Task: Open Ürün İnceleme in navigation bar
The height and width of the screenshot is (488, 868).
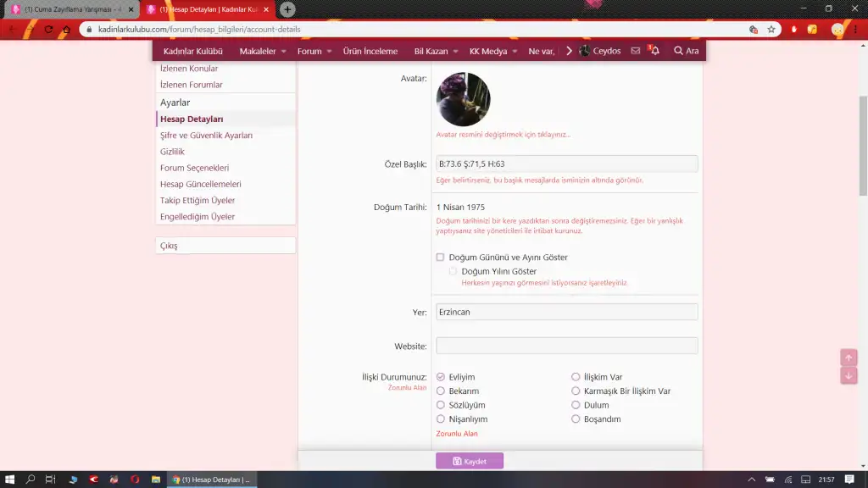Action: point(370,51)
